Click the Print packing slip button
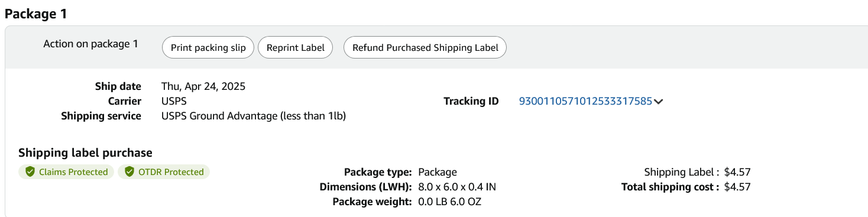This screenshot has height=217, width=868. coord(208,48)
